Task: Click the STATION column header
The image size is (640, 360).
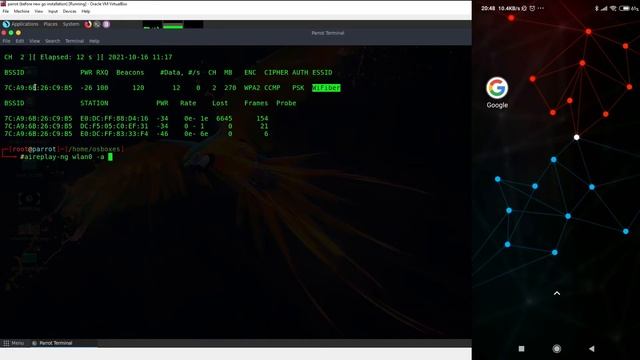Action: click(x=94, y=103)
